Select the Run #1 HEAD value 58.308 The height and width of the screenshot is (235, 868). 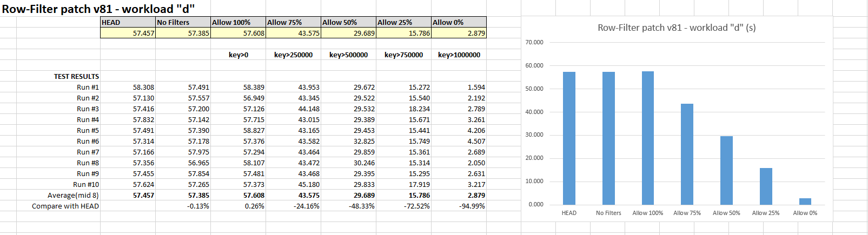coord(143,87)
